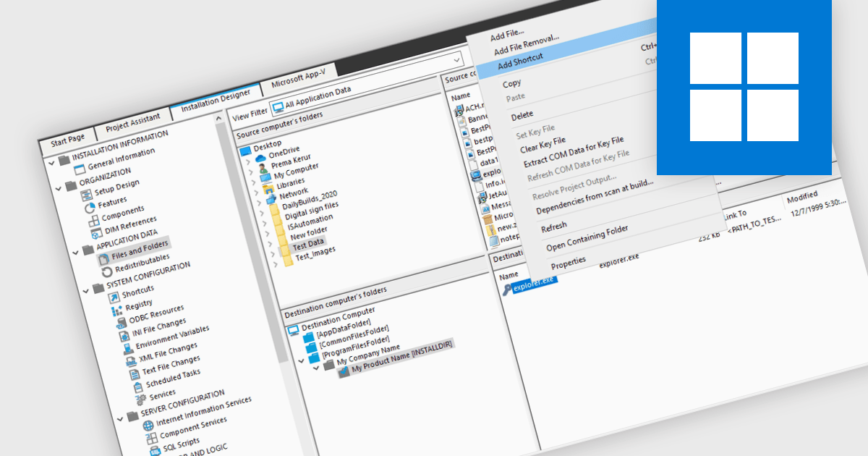Click the General Information view icon
The width and height of the screenshot is (868, 456).
pyautogui.click(x=80, y=169)
